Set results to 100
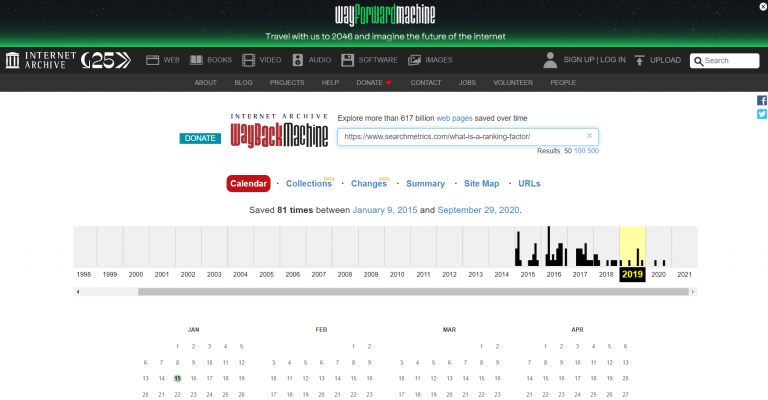768x400 pixels. 579,151
